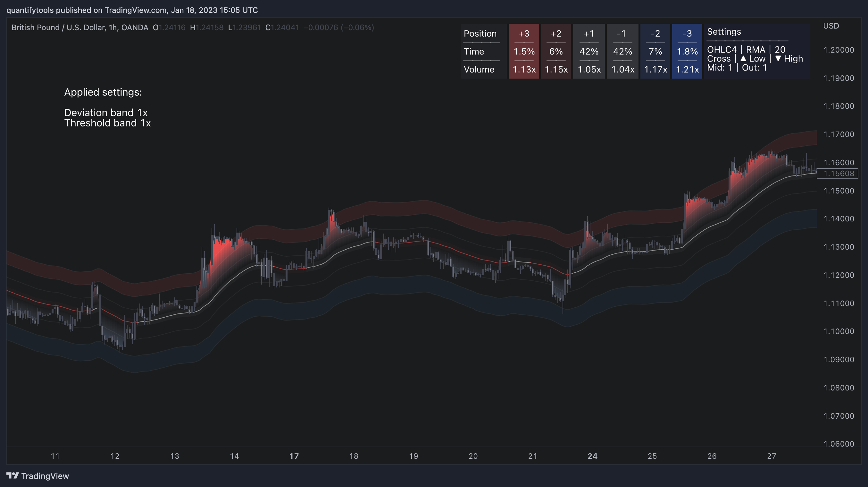Click the 1.10000 price axis label

tap(839, 331)
